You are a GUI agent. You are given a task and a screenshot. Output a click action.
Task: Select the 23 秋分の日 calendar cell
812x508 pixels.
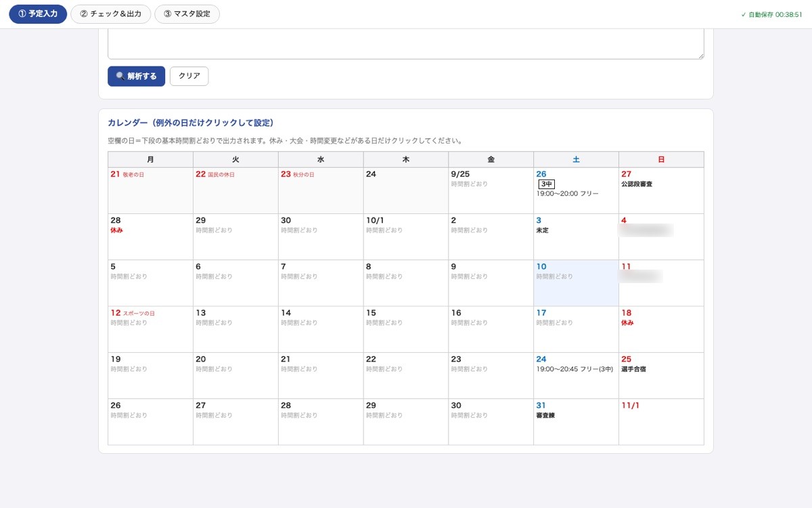[321, 190]
